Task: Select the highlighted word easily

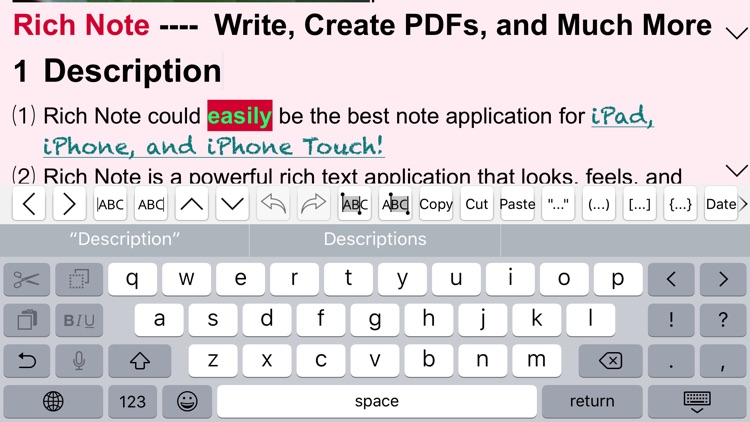Action: pos(240,115)
